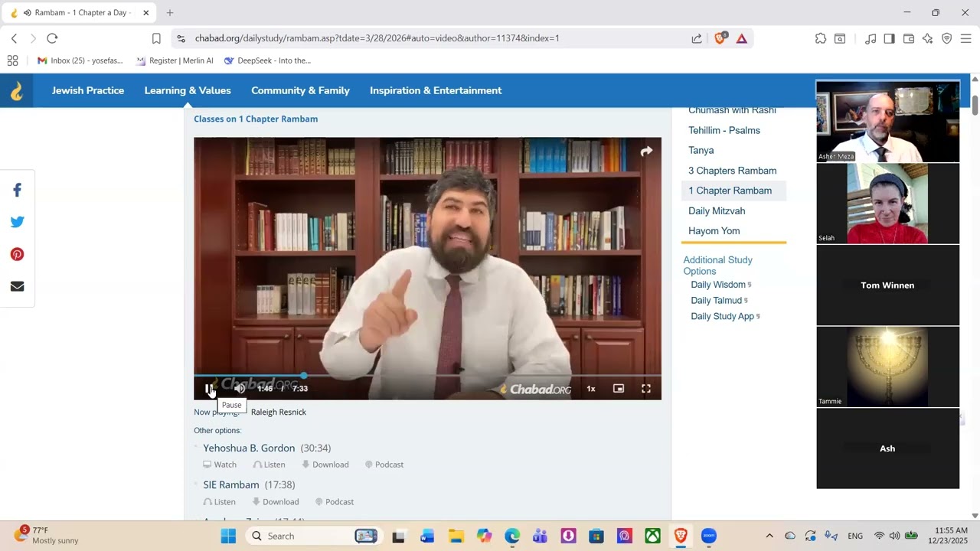Open a new browser tab

(x=170, y=12)
